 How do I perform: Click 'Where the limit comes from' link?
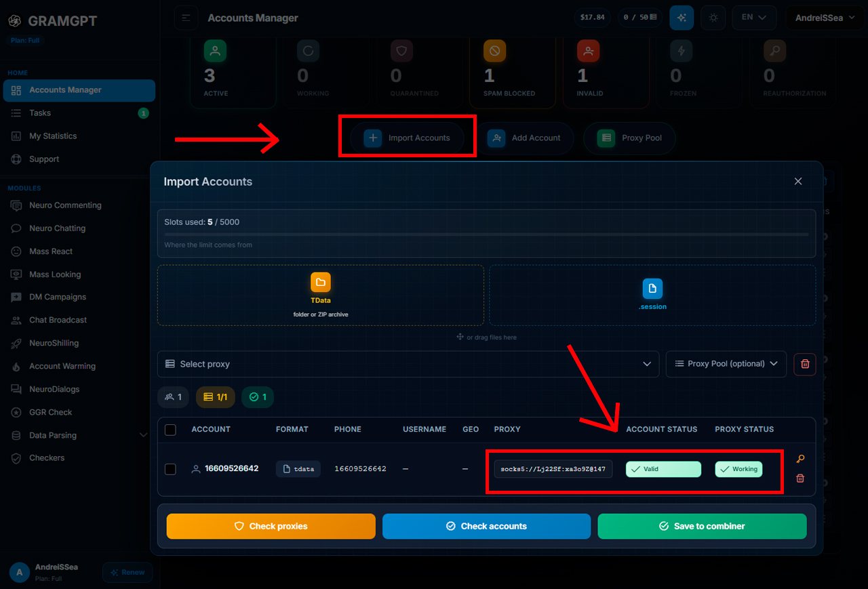[208, 245]
